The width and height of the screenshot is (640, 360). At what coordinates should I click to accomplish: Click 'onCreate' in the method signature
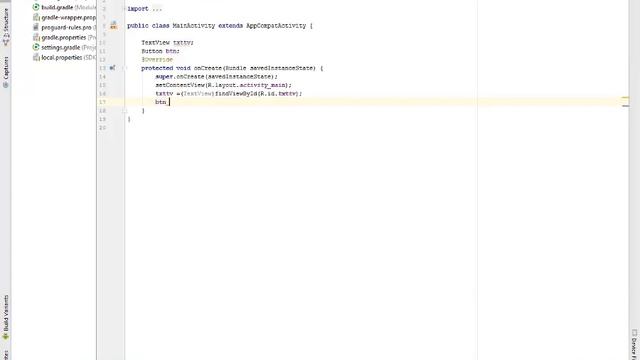pyautogui.click(x=208, y=68)
